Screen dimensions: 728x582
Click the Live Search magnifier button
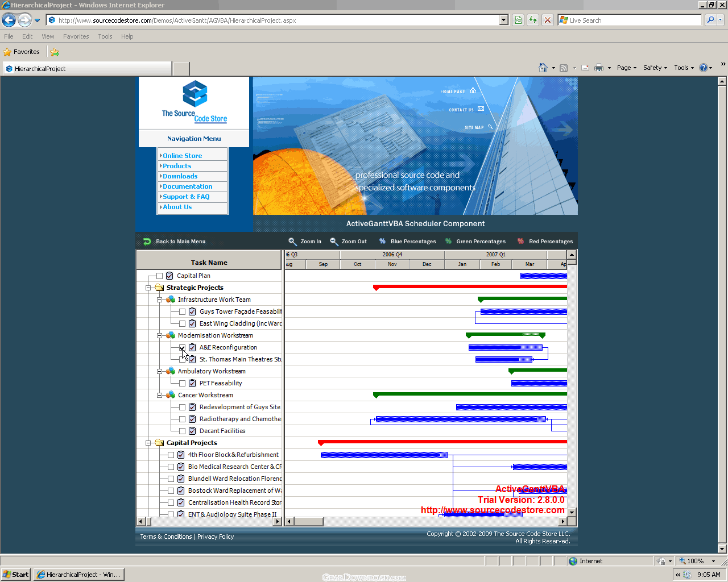pos(710,20)
